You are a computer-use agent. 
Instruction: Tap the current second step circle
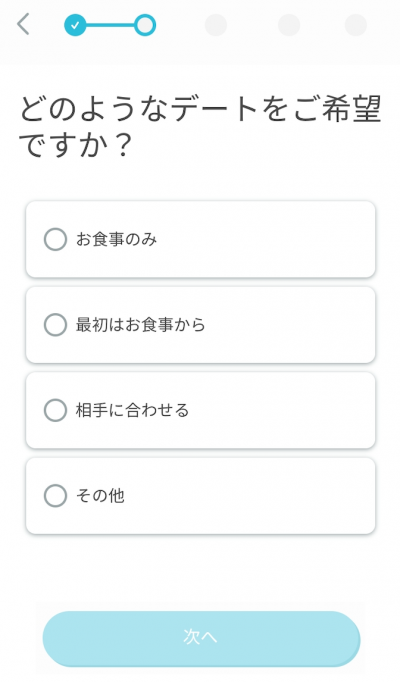145,25
